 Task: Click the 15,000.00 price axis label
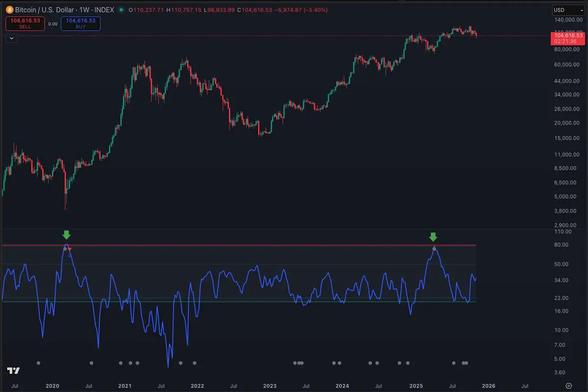568,138
